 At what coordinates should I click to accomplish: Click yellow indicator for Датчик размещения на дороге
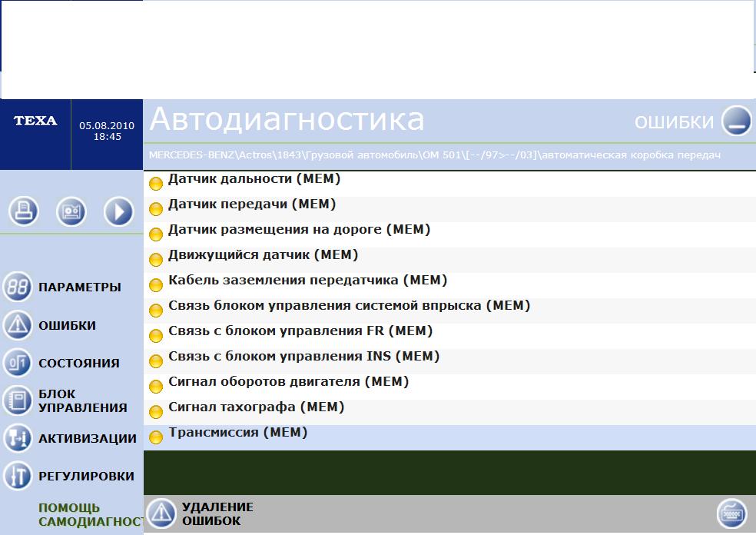(x=156, y=234)
